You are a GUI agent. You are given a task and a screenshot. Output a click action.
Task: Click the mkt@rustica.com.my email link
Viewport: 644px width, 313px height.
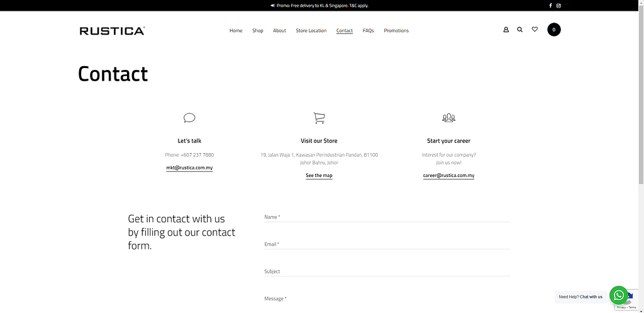click(189, 168)
